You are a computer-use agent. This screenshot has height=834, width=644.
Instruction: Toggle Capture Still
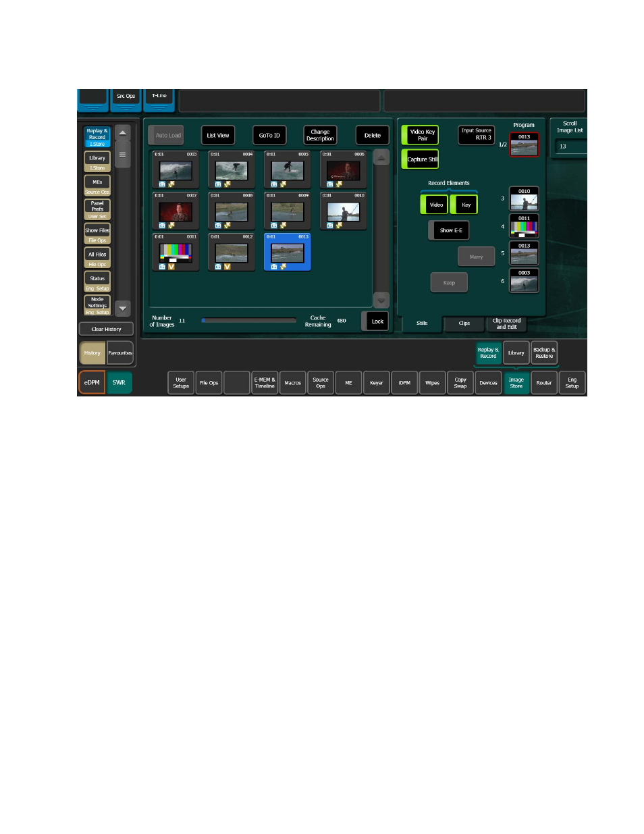tap(421, 159)
